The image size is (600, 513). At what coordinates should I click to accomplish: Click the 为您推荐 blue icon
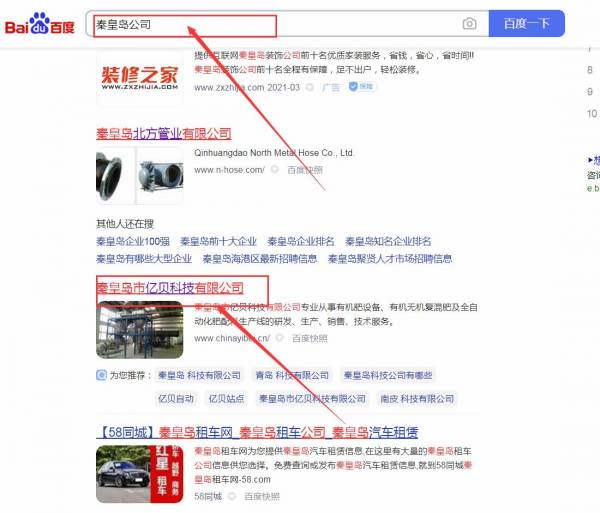coord(101,375)
